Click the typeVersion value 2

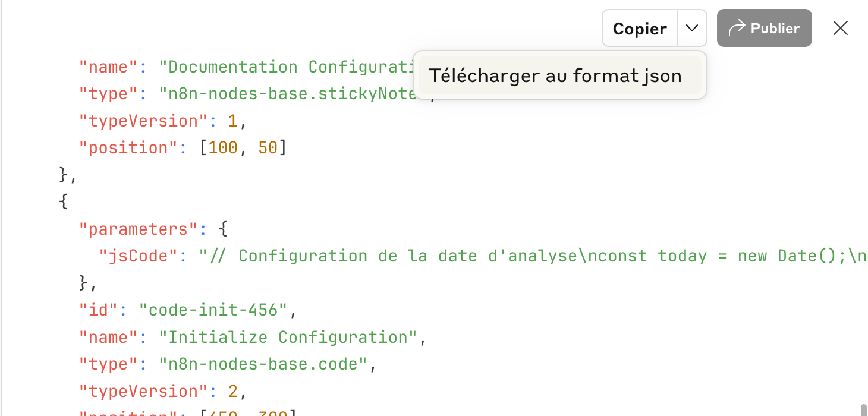click(x=233, y=392)
